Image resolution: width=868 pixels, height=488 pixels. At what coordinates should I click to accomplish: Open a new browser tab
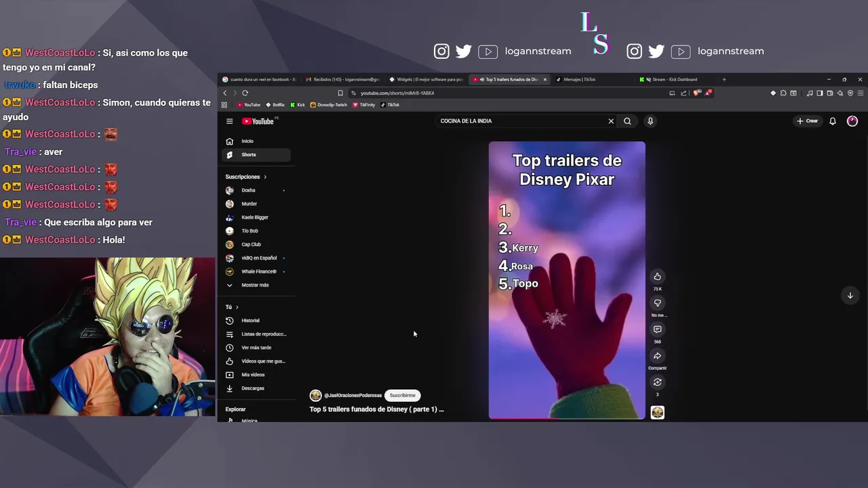(x=724, y=79)
